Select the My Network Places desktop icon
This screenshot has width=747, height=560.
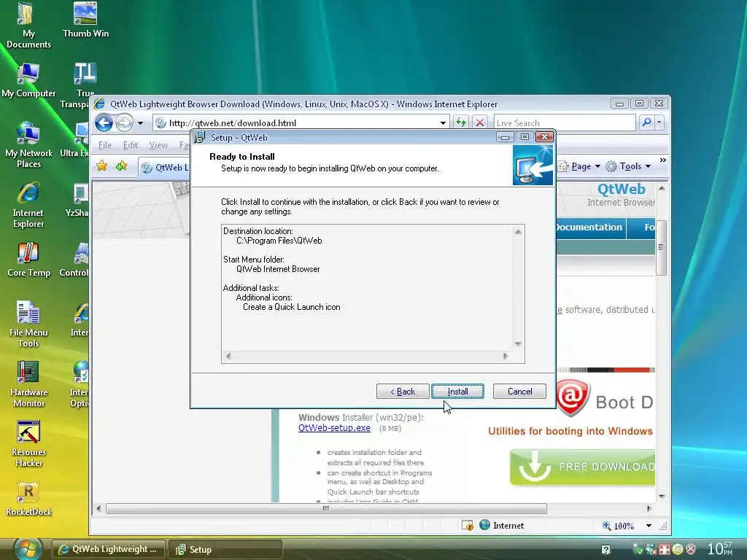(x=28, y=145)
